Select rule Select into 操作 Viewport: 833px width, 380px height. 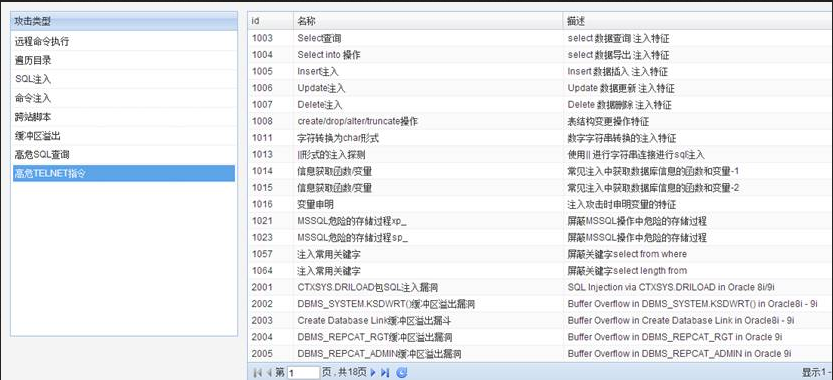[x=540, y=55]
